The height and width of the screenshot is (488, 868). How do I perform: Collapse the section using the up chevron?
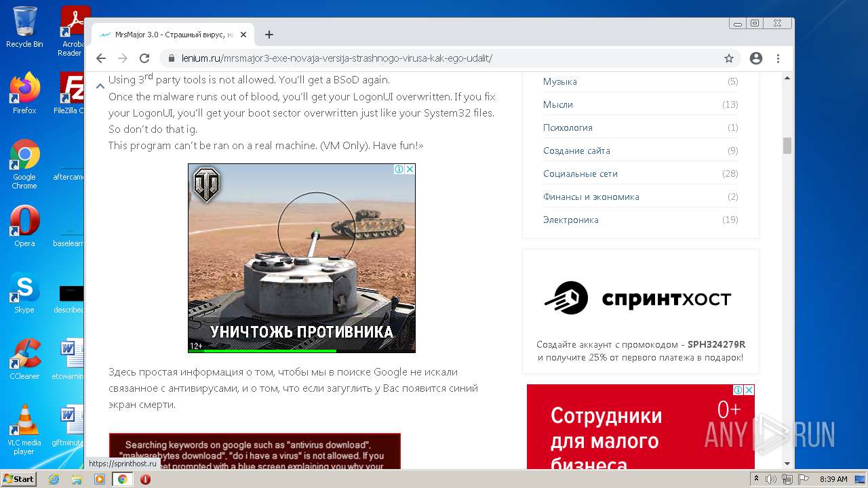(100, 86)
